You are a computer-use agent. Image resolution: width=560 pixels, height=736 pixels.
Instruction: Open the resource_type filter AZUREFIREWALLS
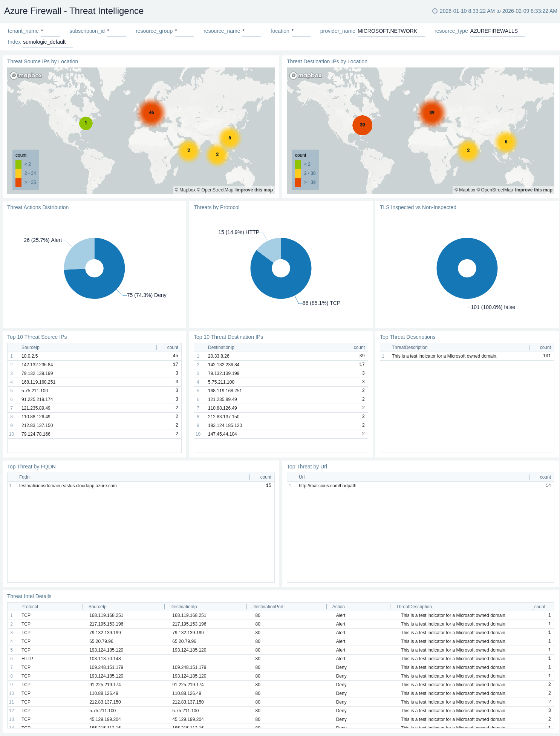coord(497,31)
